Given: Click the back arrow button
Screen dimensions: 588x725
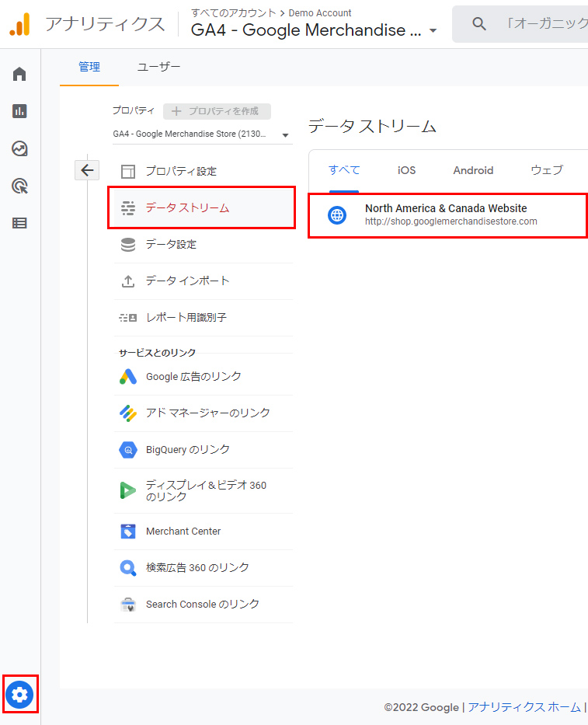Looking at the screenshot, I should [87, 170].
